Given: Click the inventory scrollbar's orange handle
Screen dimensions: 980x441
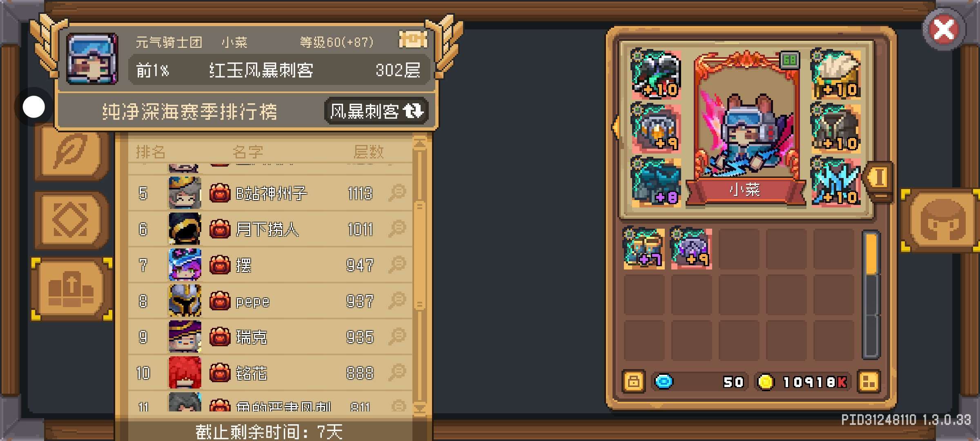Looking at the screenshot, I should click(871, 254).
